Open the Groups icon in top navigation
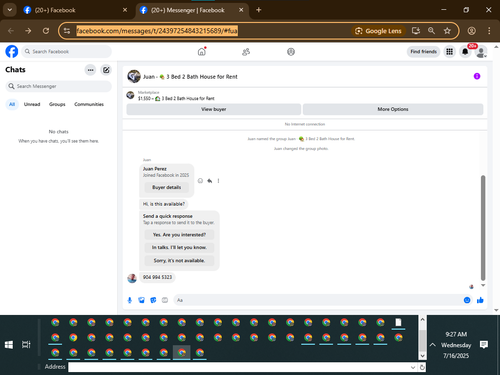This screenshot has width=500, height=375. [x=291, y=52]
